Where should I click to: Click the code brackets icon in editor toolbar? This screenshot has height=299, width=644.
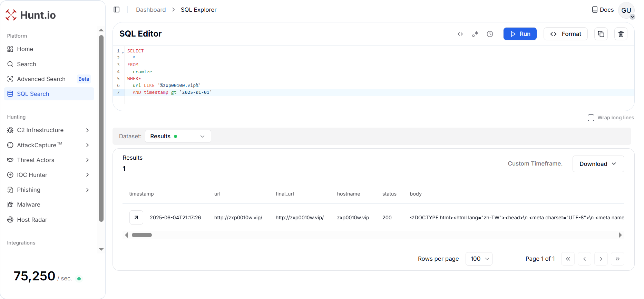(460, 34)
